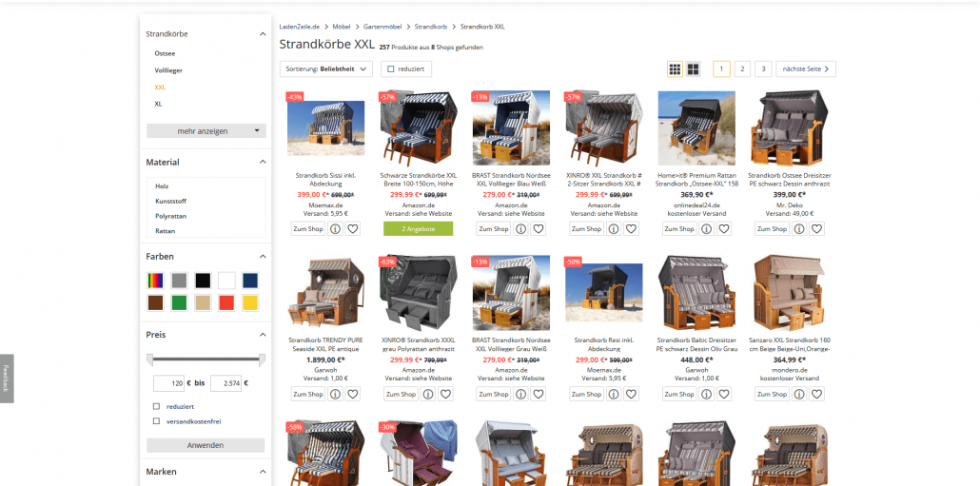
Task: Click heart icon for Home>it Premium Rattan Strandkorb
Action: [x=724, y=228]
